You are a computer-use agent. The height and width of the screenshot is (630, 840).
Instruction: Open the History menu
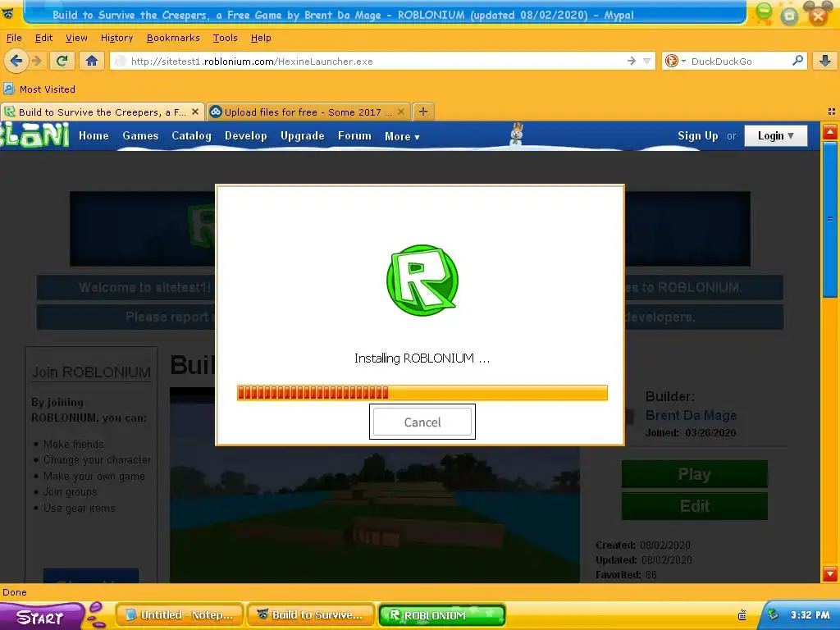(x=116, y=38)
